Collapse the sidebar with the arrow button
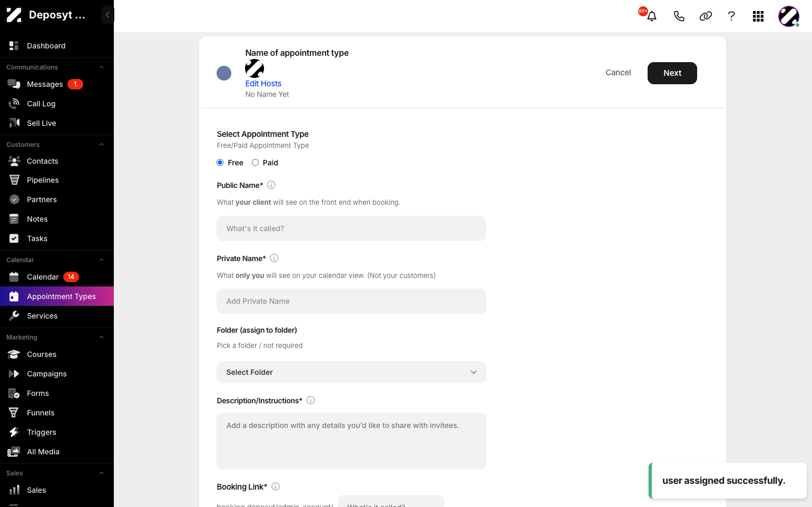The width and height of the screenshot is (812, 507). (107, 15)
